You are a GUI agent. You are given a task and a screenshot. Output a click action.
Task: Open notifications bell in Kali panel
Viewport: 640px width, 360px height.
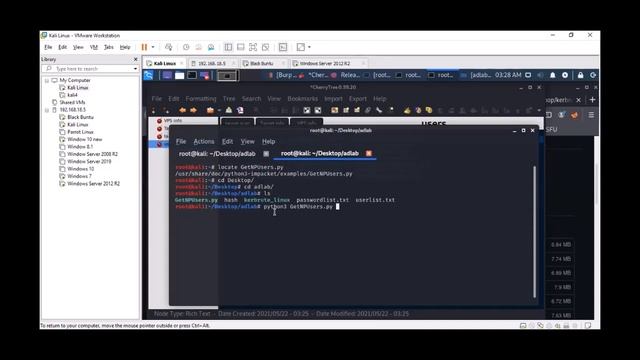click(553, 76)
